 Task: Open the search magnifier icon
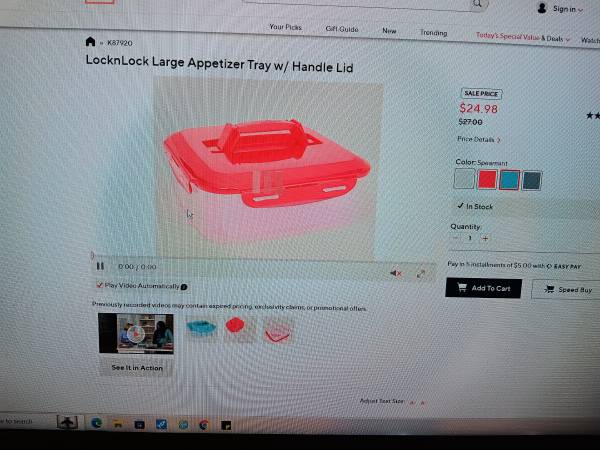(x=477, y=4)
